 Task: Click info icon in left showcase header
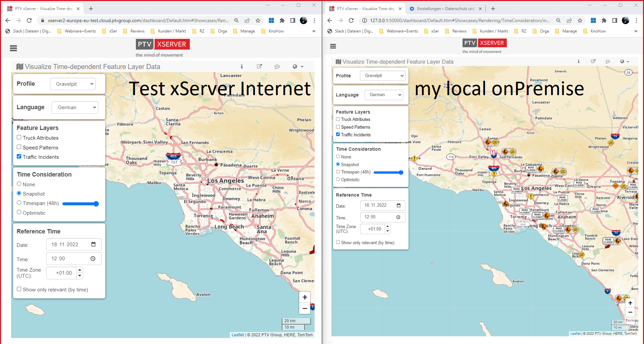click(241, 66)
